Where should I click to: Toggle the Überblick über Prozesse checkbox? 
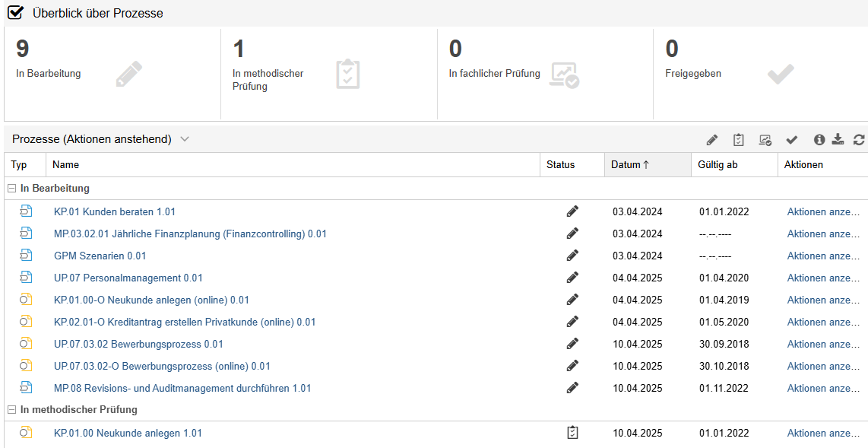[15, 13]
